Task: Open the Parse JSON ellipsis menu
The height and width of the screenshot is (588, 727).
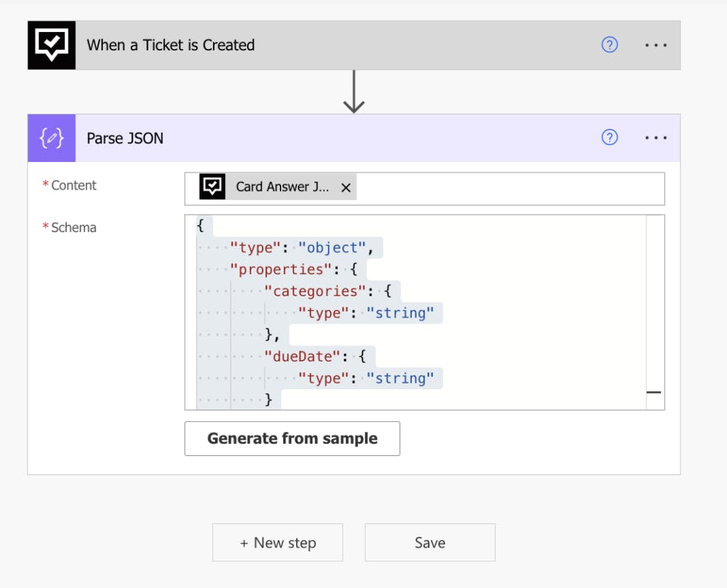Action: pos(656,138)
